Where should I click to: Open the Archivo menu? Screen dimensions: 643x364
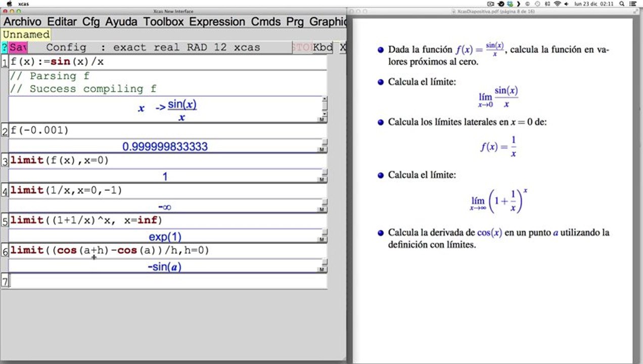[22, 22]
